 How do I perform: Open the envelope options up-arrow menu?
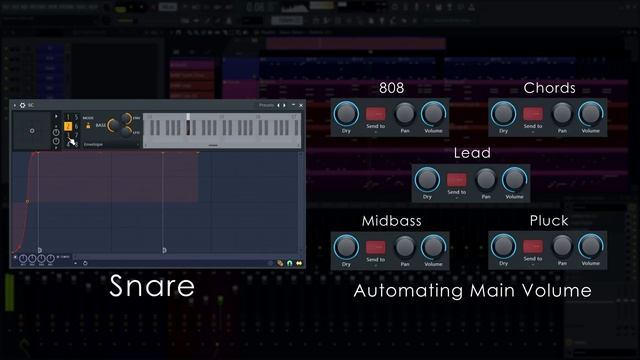[76, 263]
